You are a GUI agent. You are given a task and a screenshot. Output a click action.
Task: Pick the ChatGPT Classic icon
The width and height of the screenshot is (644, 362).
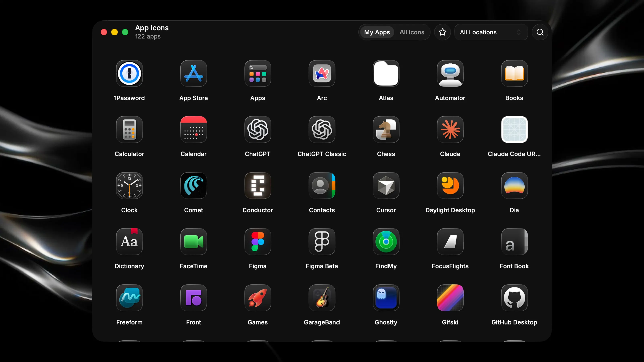[x=322, y=129]
